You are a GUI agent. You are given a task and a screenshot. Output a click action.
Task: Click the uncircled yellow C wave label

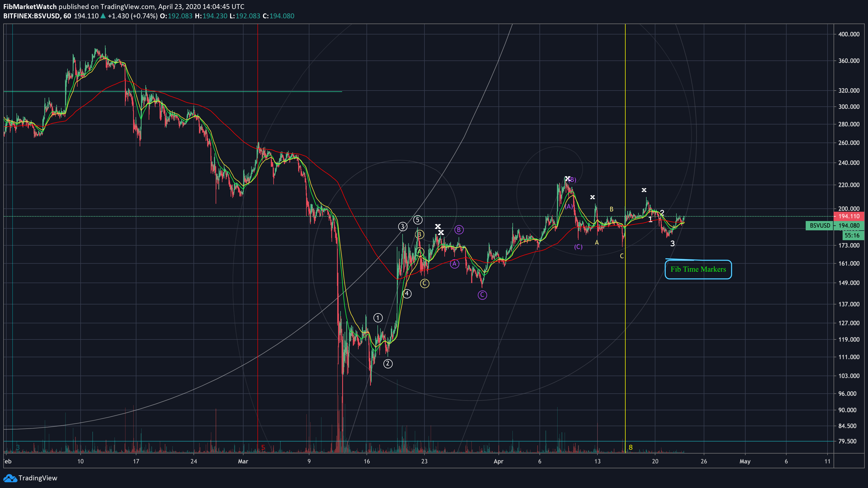pyautogui.click(x=622, y=256)
